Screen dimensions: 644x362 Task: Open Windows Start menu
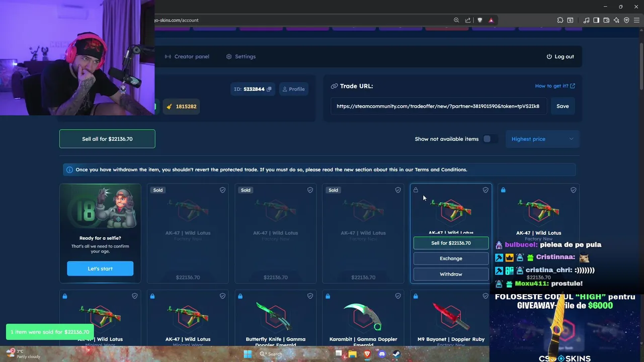[x=248, y=354]
